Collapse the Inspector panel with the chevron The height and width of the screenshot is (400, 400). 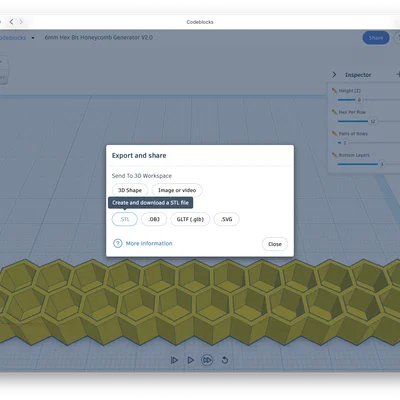click(334, 74)
